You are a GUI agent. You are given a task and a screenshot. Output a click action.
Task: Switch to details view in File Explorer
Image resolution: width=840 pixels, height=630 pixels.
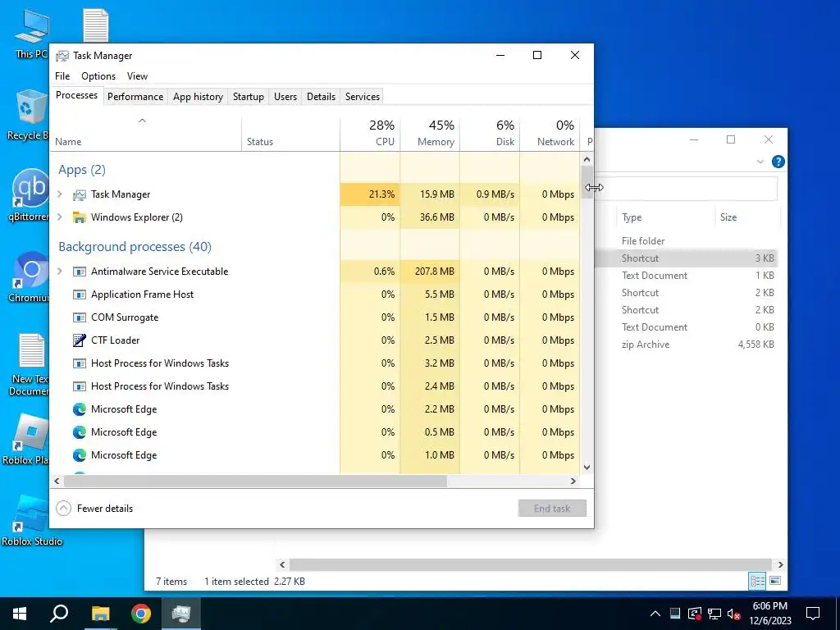(x=757, y=581)
